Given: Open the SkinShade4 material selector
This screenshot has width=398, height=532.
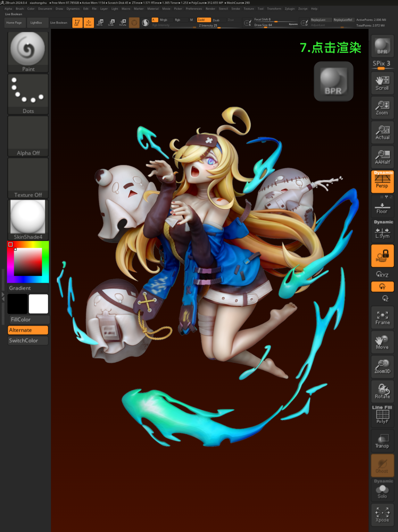Looking at the screenshot, I should pyautogui.click(x=28, y=220).
